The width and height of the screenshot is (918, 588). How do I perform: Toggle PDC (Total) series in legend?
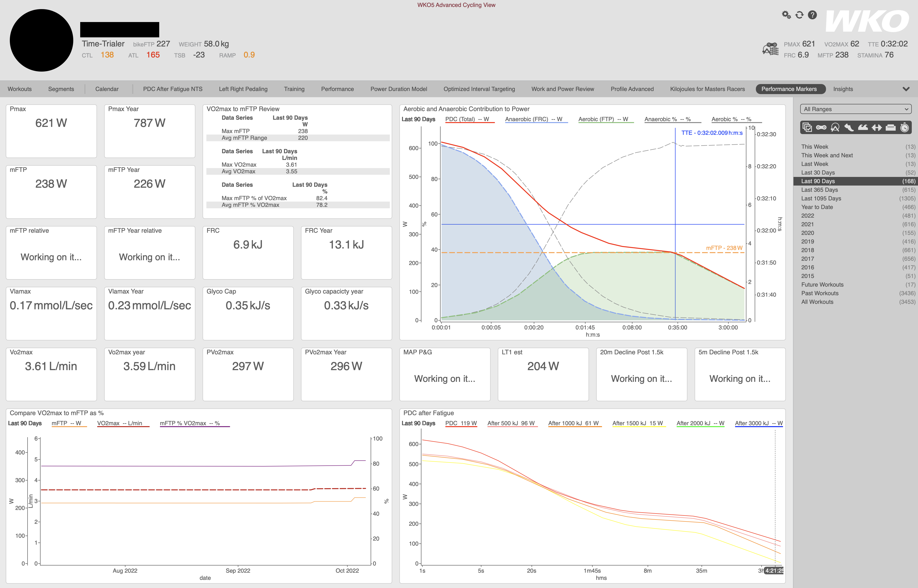470,119
